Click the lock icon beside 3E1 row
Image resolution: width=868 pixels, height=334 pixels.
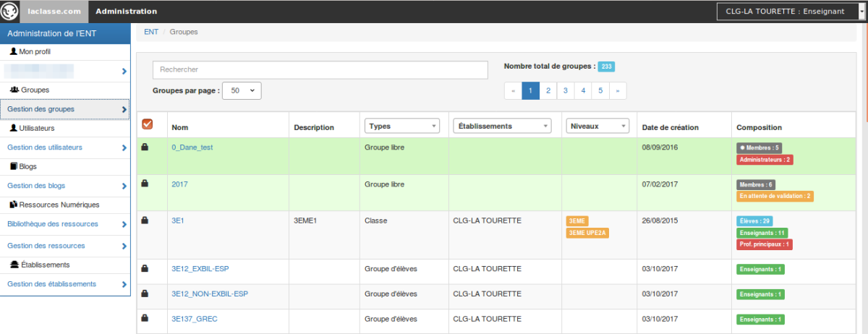coord(145,220)
